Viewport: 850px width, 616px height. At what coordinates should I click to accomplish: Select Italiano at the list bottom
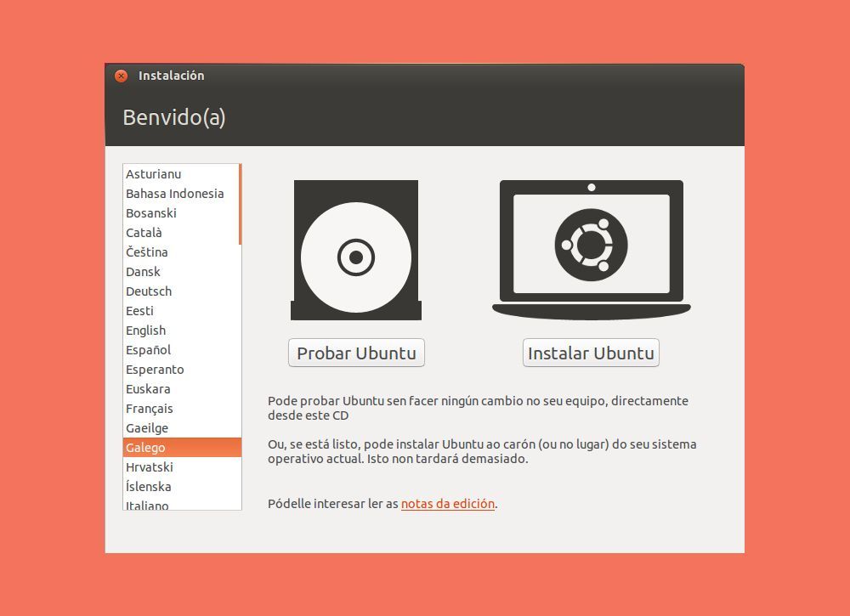181,504
